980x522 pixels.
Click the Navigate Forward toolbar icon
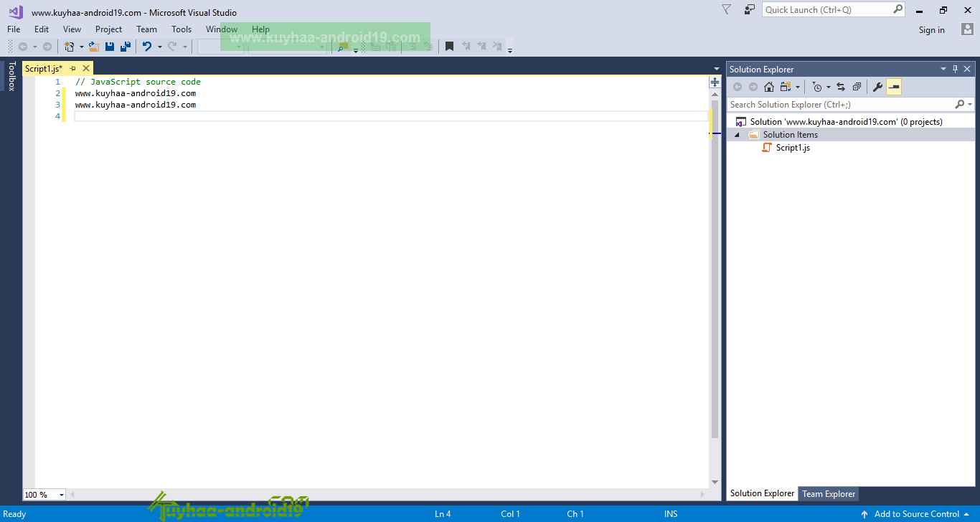47,47
